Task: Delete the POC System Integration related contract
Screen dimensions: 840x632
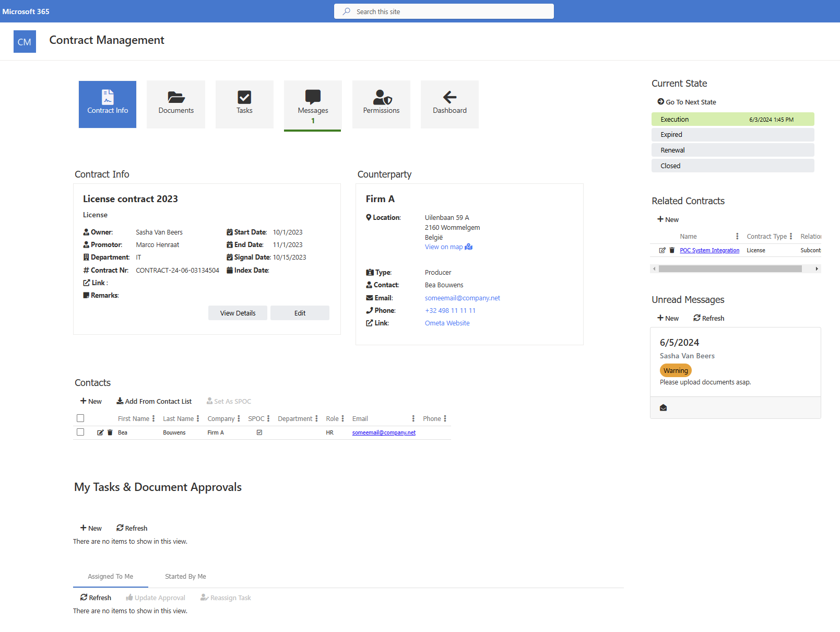Action: click(672, 250)
